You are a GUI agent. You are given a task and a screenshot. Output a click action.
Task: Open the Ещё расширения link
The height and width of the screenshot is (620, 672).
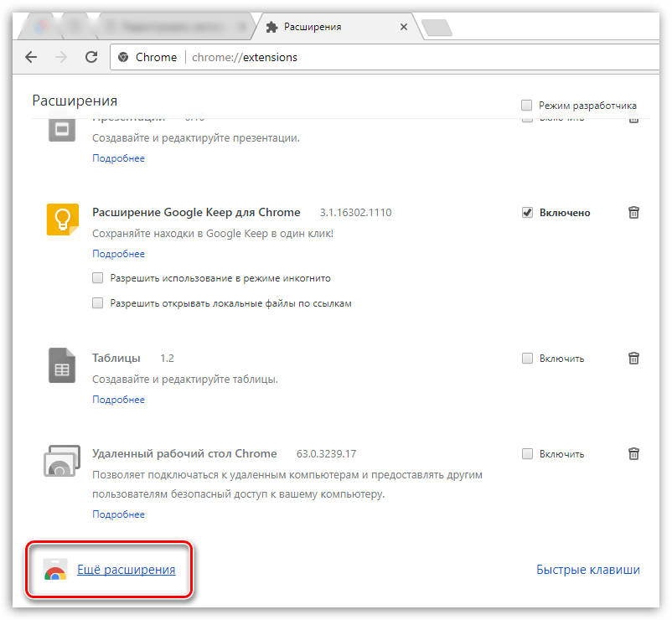coord(126,570)
